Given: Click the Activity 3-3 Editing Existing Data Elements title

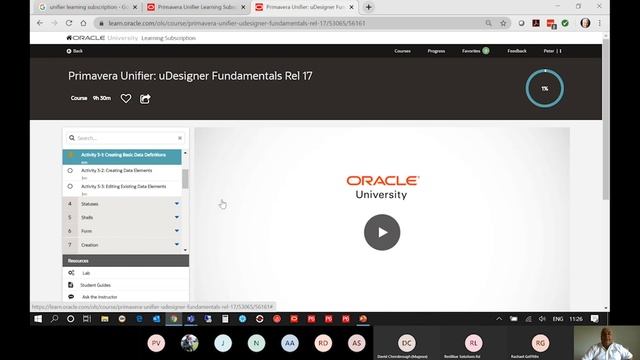Looking at the screenshot, I should [x=123, y=187].
